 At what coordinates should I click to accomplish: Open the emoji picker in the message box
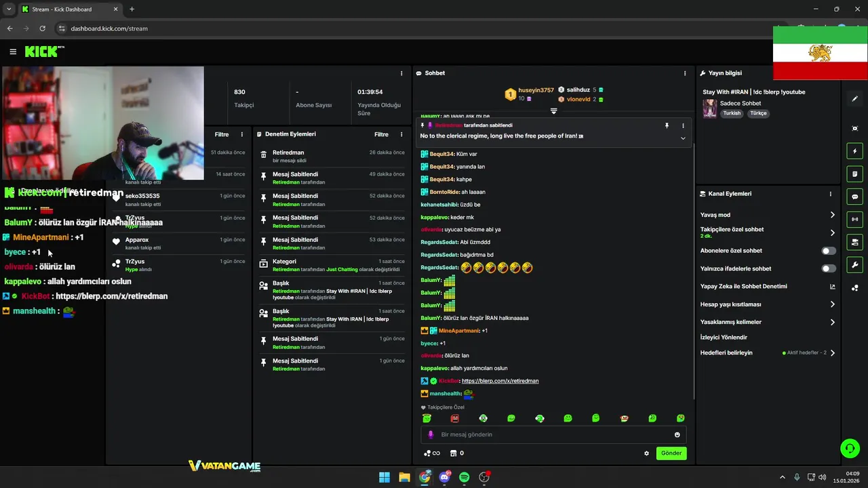[x=677, y=434]
